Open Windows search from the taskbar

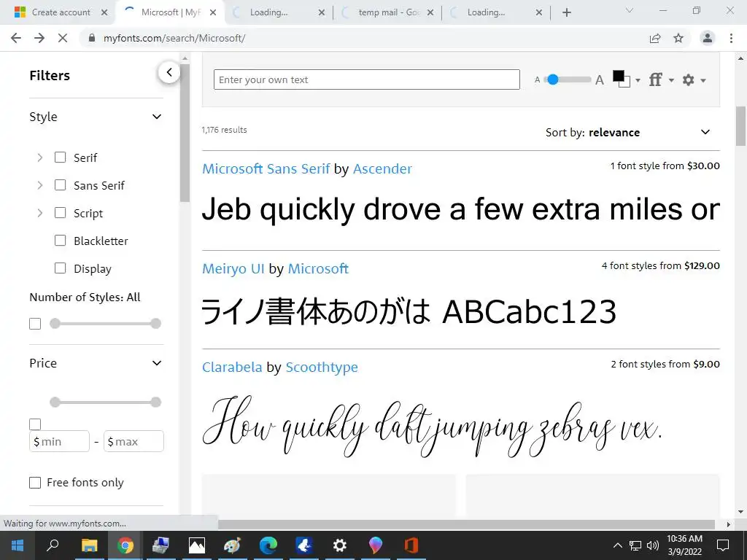point(53,545)
